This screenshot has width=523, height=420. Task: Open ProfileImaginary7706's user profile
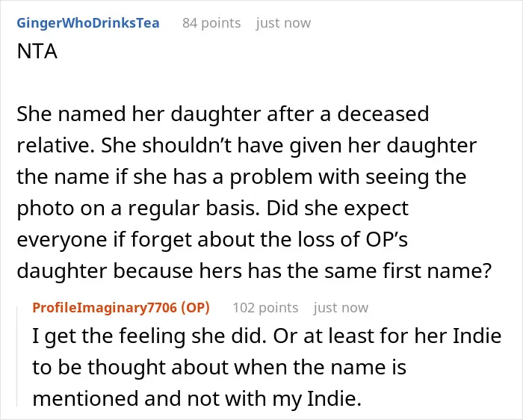click(105, 307)
